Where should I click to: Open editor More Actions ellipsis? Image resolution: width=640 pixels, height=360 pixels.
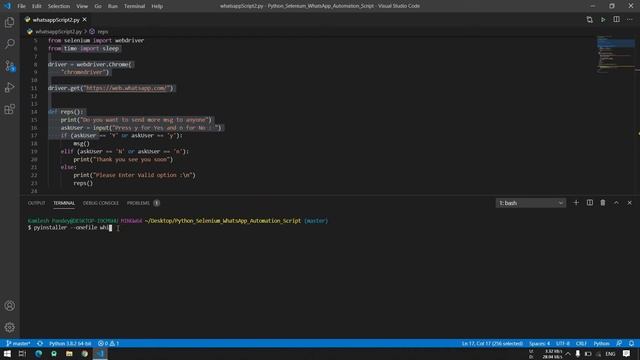tap(630, 20)
